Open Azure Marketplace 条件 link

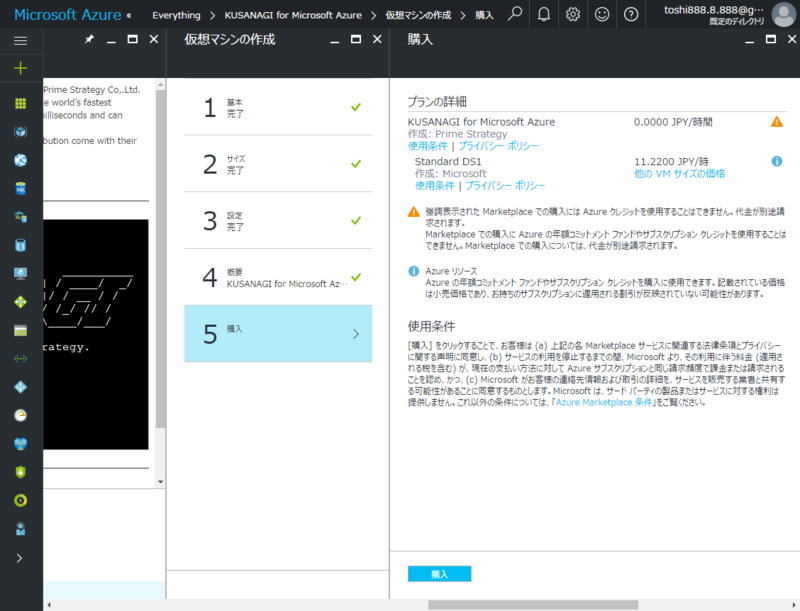click(x=604, y=402)
